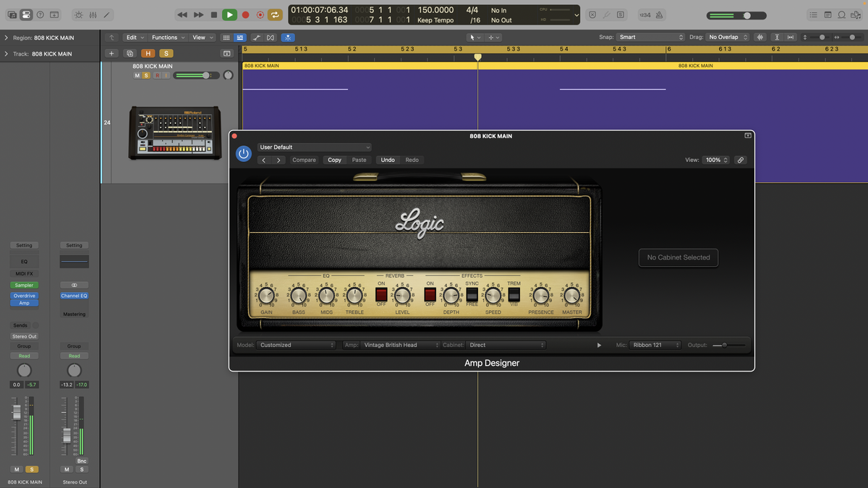Open the Mic dropdown showing Ribbon 121
This screenshot has width=868, height=488.
click(x=655, y=345)
